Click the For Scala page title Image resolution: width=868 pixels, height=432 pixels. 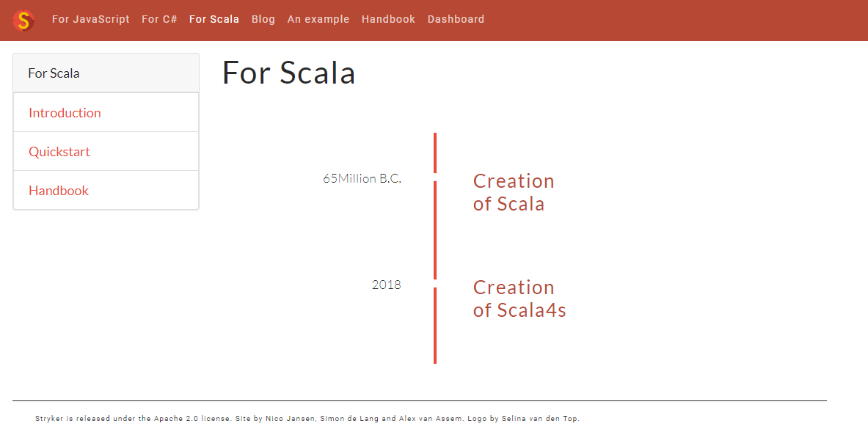click(288, 73)
